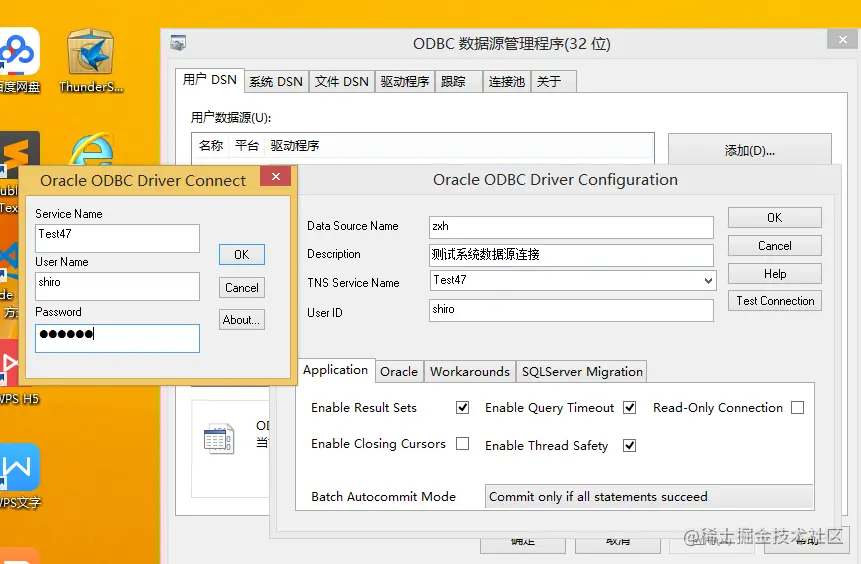Click the 添加(D)... button
The width and height of the screenshot is (861, 564).
tap(750, 150)
